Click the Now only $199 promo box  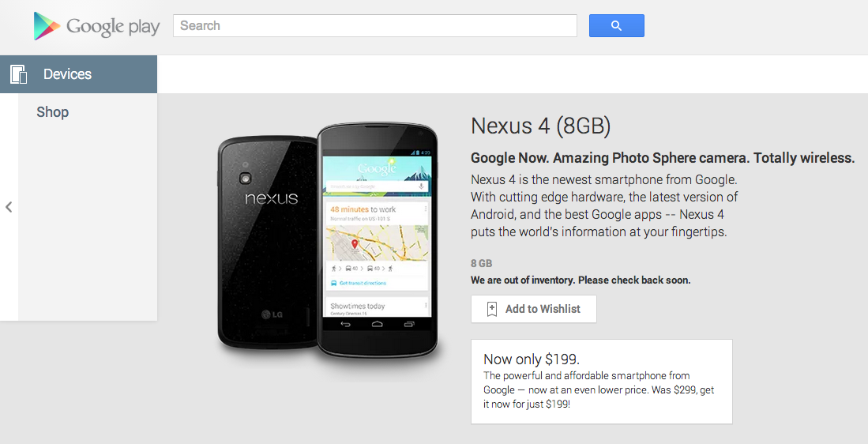602,382
